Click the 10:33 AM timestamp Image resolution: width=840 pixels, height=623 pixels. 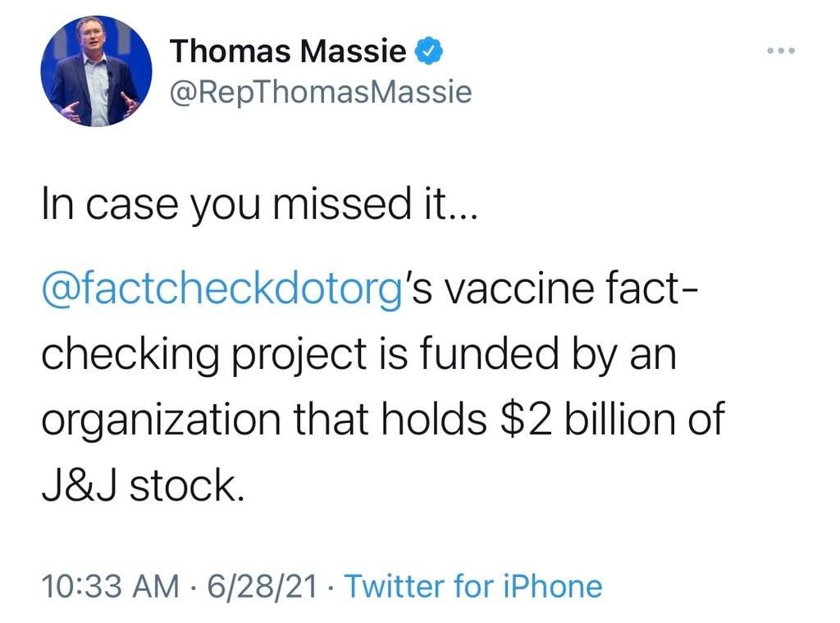click(x=109, y=586)
